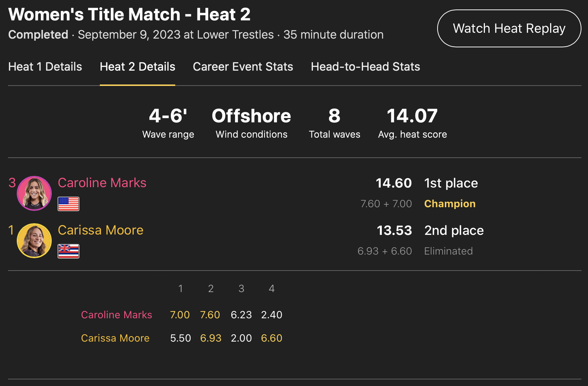Click the Hawaii flag icon
588x386 pixels.
[x=68, y=251]
